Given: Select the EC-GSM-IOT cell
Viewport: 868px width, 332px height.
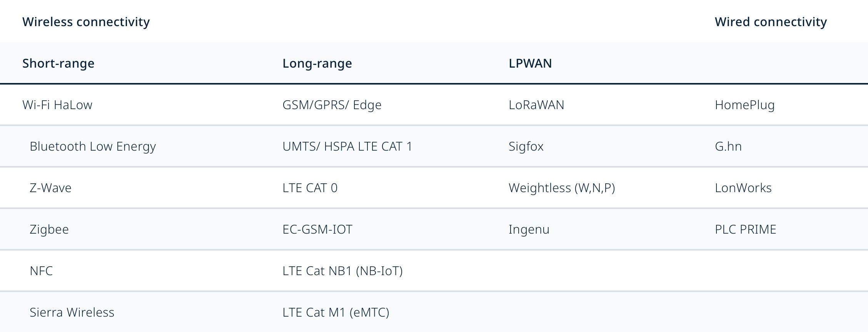Looking at the screenshot, I should [x=317, y=229].
